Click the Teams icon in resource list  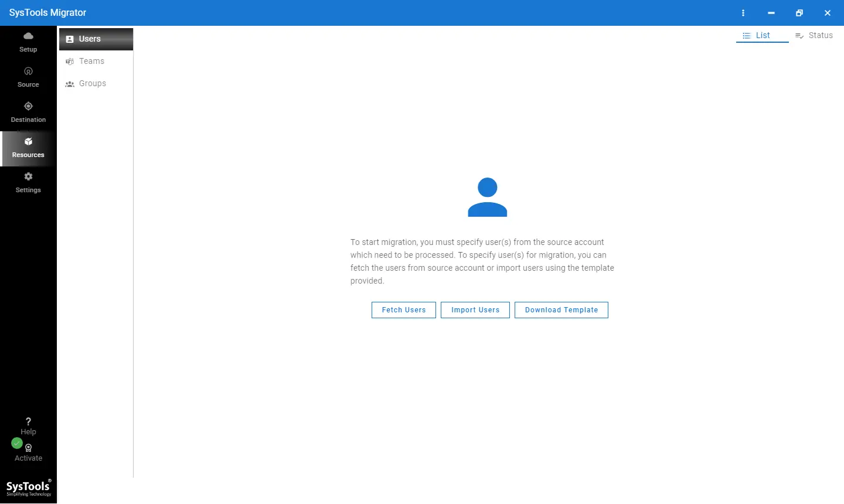[70, 62]
